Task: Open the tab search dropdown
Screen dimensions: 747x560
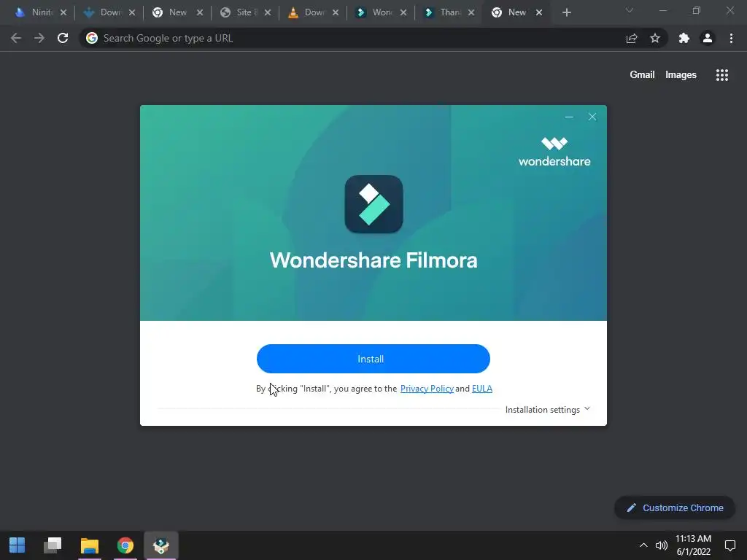Action: (630, 10)
